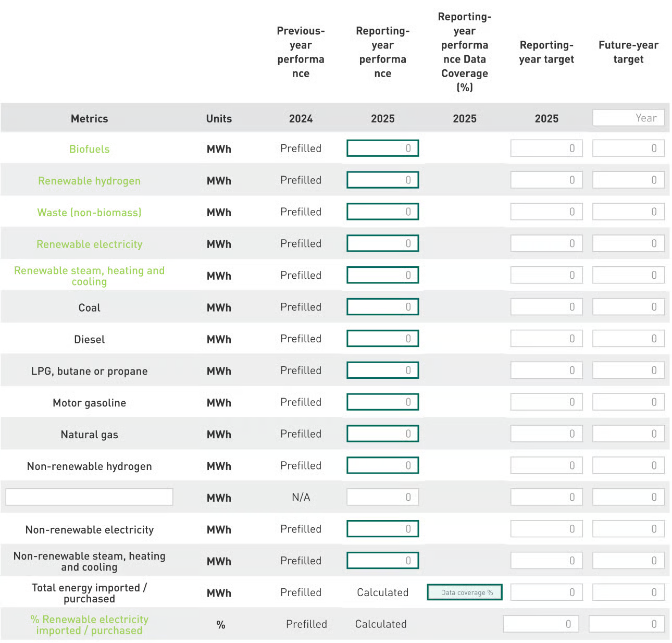Click the Data coverage % field
672x643 pixels.
tap(465, 592)
